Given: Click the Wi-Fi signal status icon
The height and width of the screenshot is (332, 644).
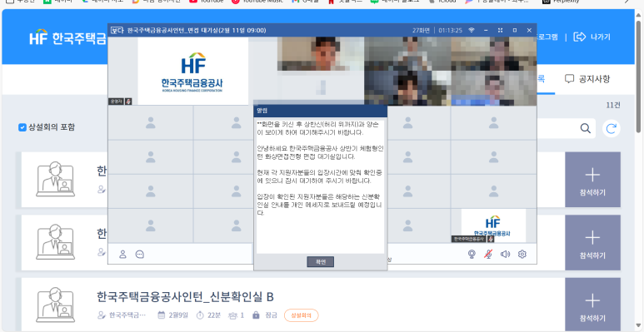Looking at the screenshot, I should [x=472, y=30].
